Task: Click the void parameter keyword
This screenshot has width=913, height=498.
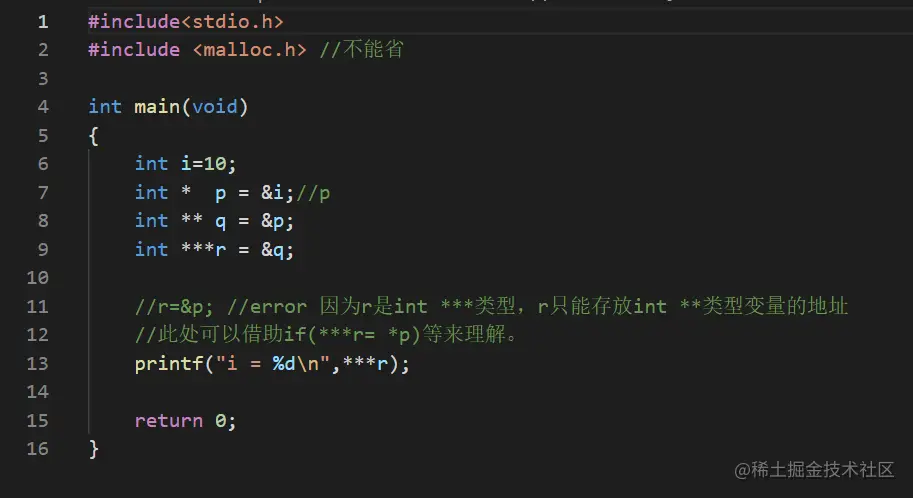Action: point(215,107)
